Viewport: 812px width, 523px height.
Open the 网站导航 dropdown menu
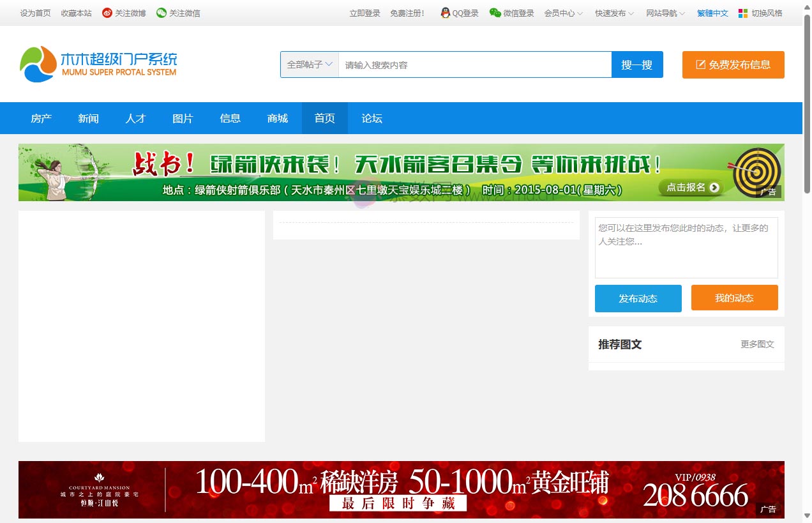point(665,13)
